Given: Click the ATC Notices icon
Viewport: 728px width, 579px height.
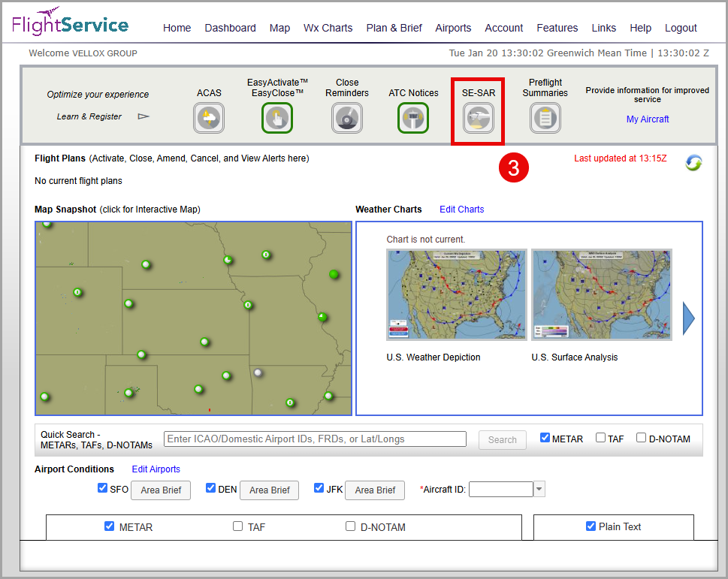Looking at the screenshot, I should click(x=413, y=119).
